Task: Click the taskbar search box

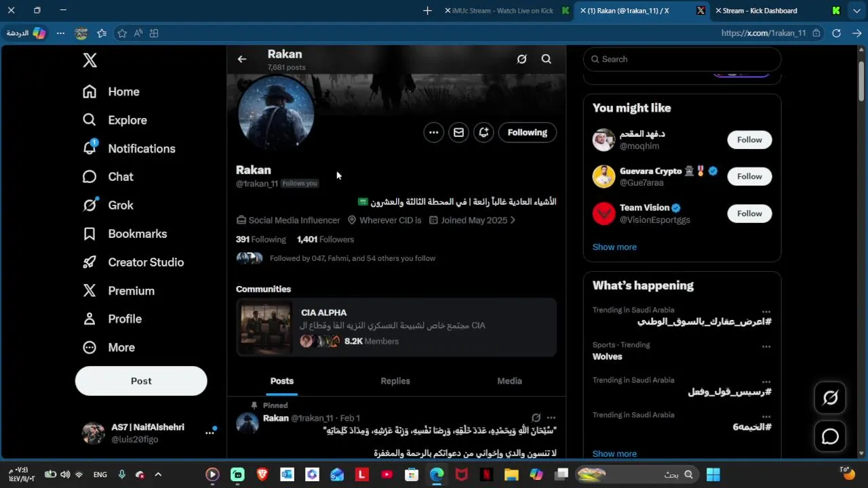Action: pyautogui.click(x=636, y=474)
